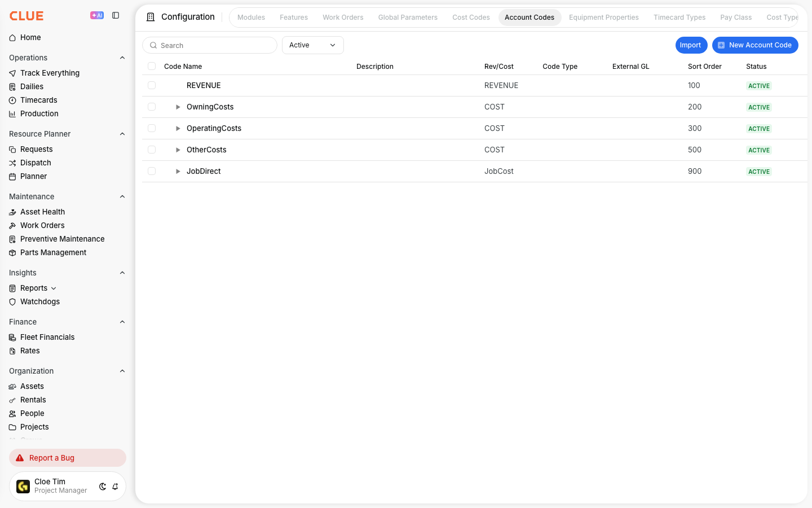Click the Import button
The height and width of the screenshot is (508, 812).
coord(690,45)
